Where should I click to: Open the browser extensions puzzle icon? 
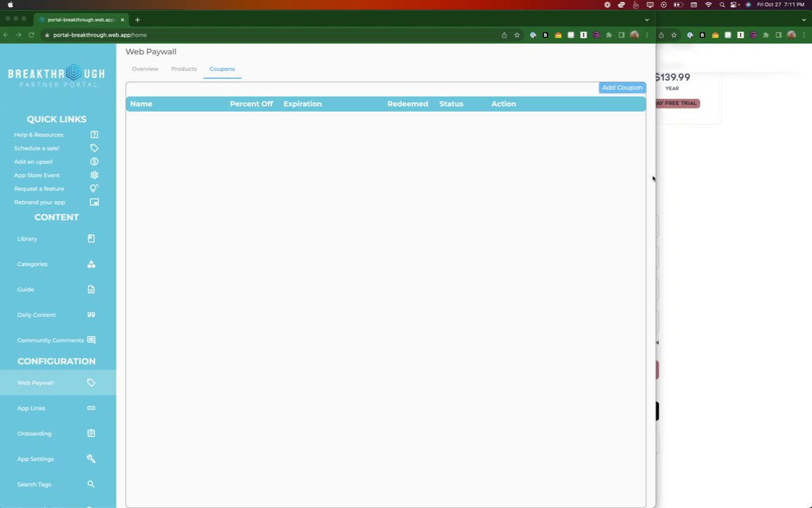point(609,35)
